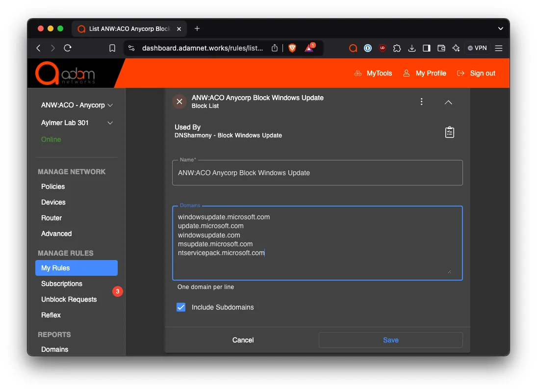Image resolution: width=537 pixels, height=392 pixels.
Task: Click the adam networks logo
Action: click(x=65, y=73)
